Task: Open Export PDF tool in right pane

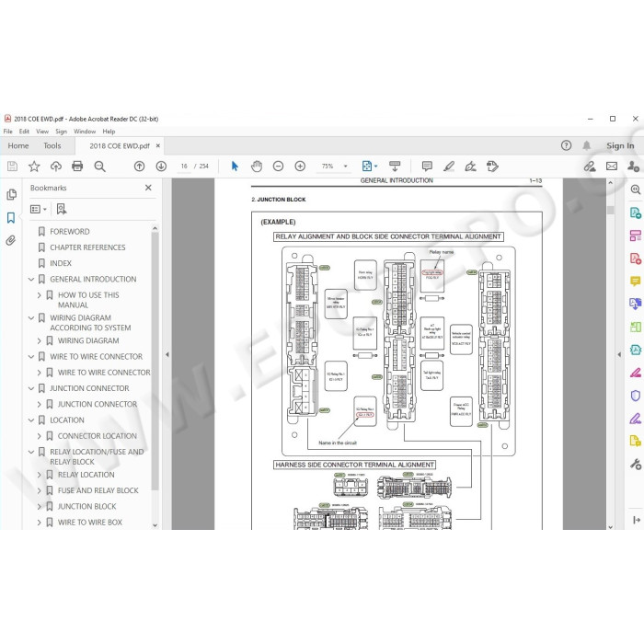Action: [x=636, y=213]
